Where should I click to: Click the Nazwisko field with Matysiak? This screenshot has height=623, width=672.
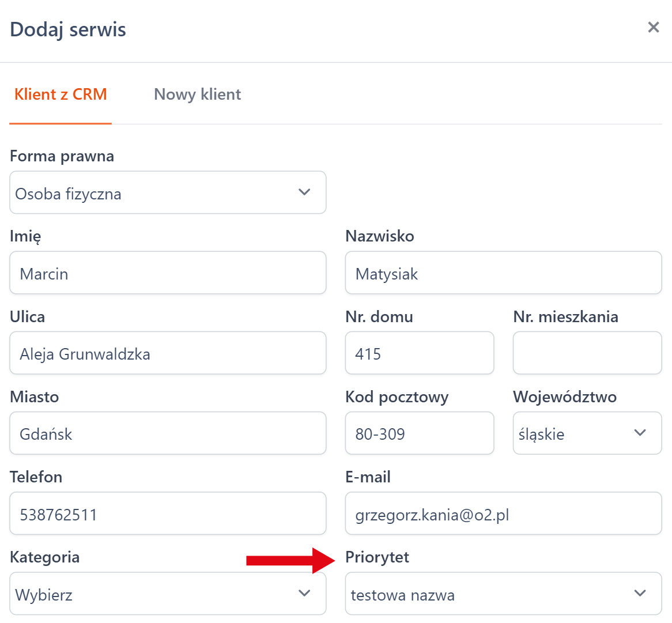(503, 273)
